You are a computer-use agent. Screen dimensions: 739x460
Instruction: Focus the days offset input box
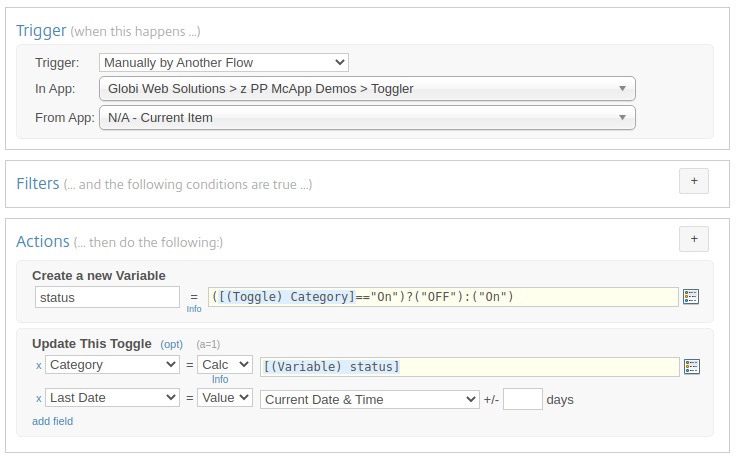tap(523, 399)
